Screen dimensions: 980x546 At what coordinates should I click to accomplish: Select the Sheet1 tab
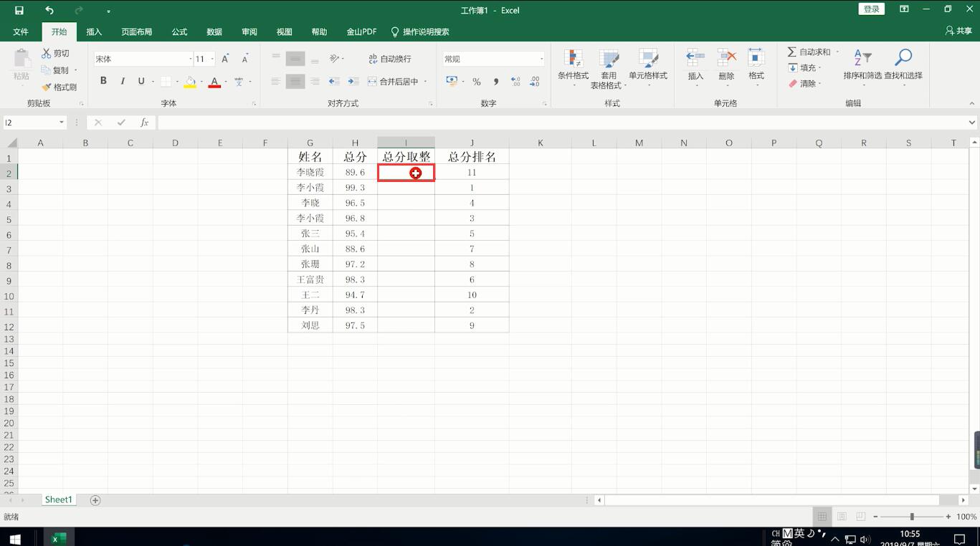click(58, 499)
